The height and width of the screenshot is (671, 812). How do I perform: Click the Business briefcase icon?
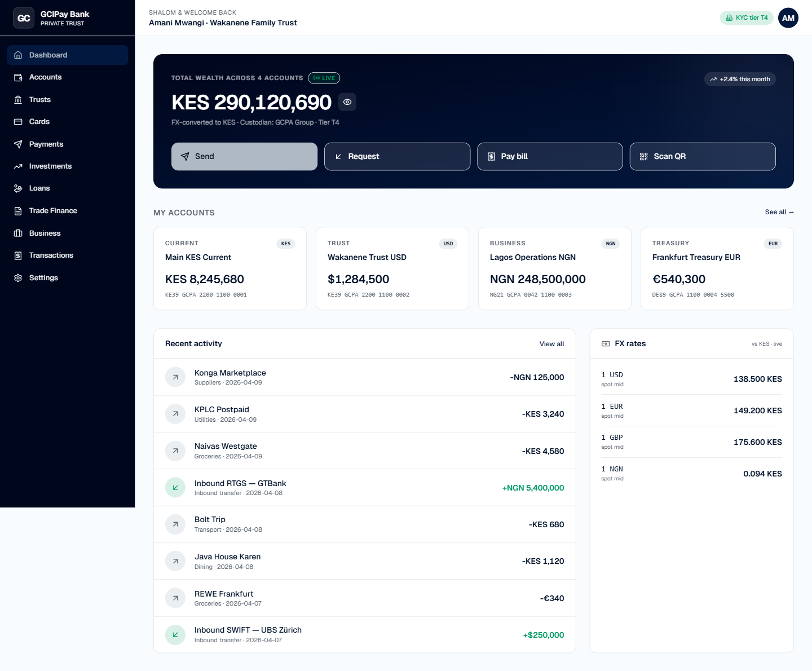pyautogui.click(x=18, y=233)
